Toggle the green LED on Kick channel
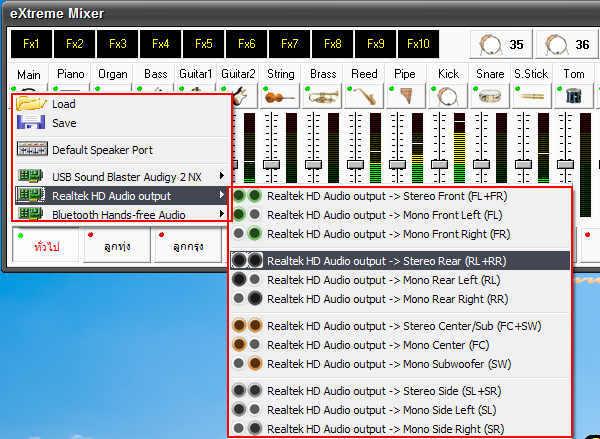The width and height of the screenshot is (600, 439). click(434, 89)
